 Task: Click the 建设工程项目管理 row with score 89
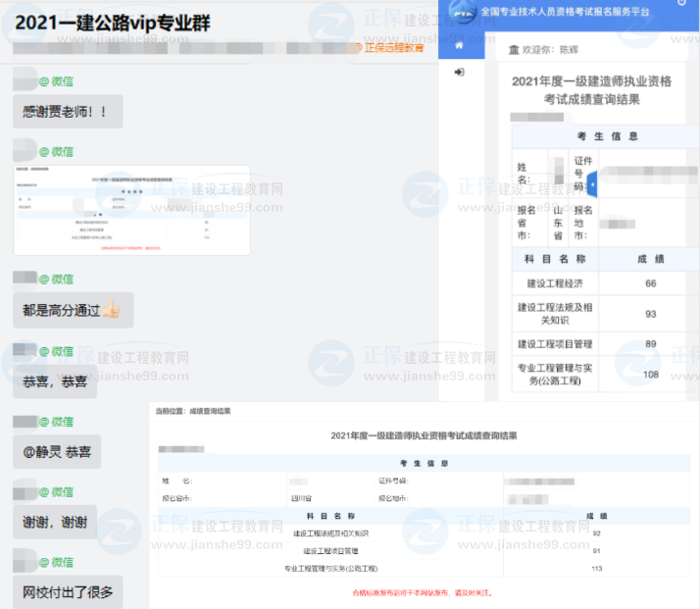coord(556,344)
